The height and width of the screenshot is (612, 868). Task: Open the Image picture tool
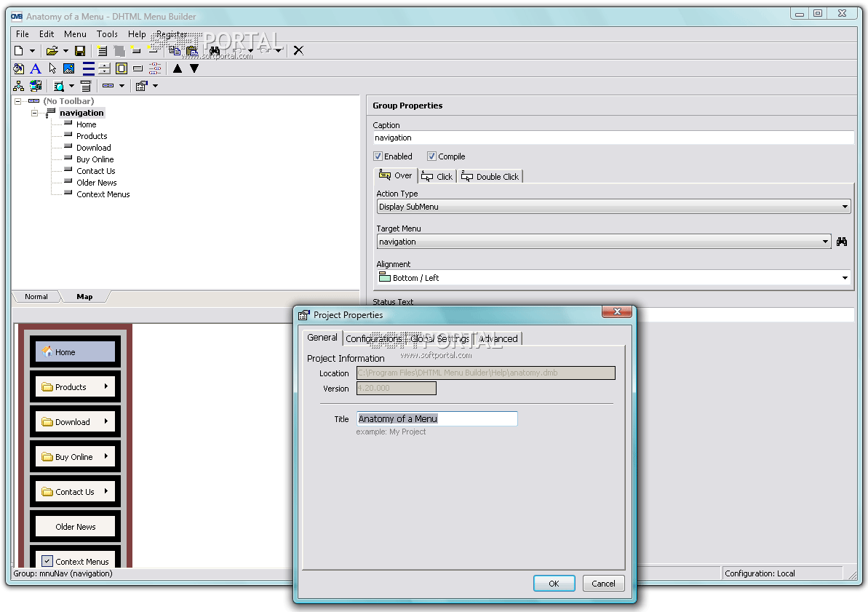click(68, 68)
